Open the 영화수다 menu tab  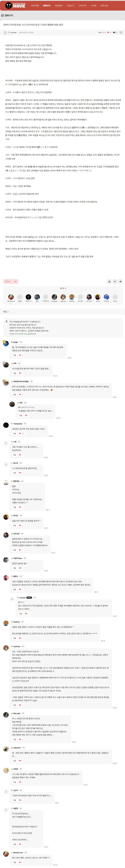(47, 5)
